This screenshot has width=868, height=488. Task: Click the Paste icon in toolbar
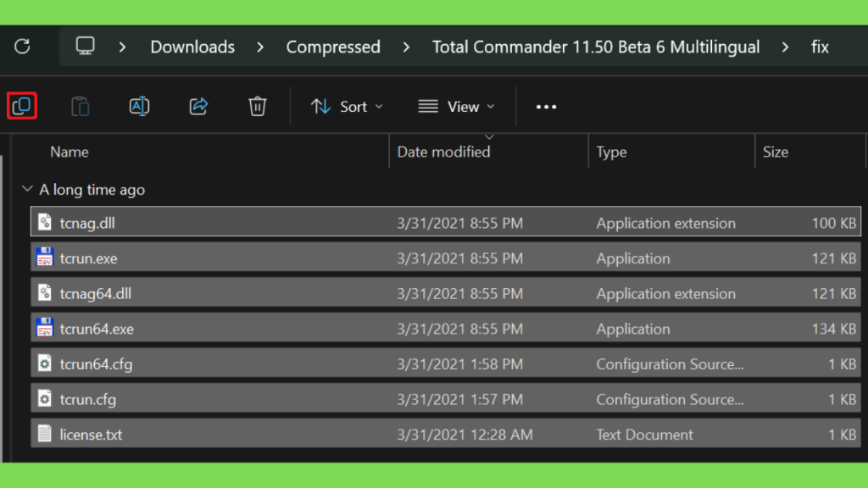point(81,106)
